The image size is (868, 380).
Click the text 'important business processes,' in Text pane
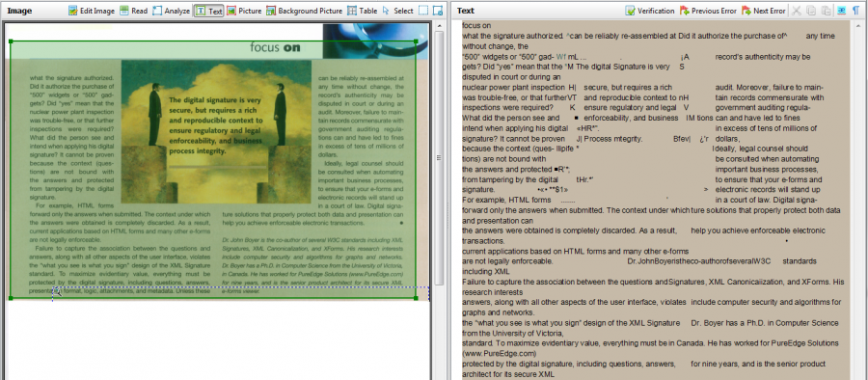(x=766, y=170)
